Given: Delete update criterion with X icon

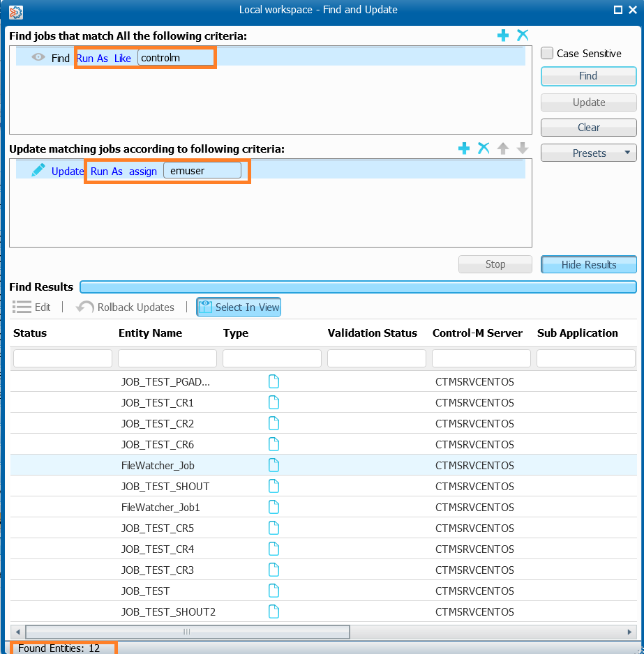Looking at the screenshot, I should pos(484,148).
